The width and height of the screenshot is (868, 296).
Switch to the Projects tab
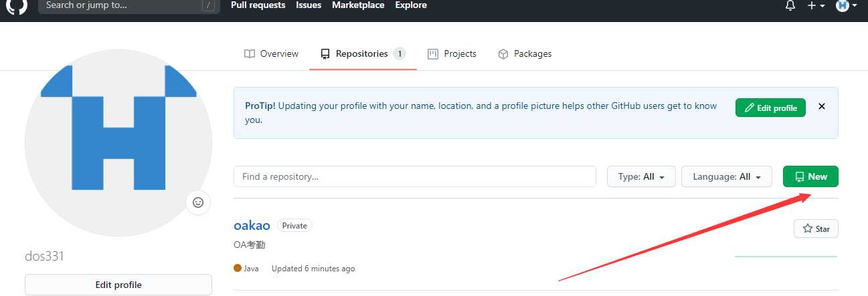pyautogui.click(x=452, y=53)
